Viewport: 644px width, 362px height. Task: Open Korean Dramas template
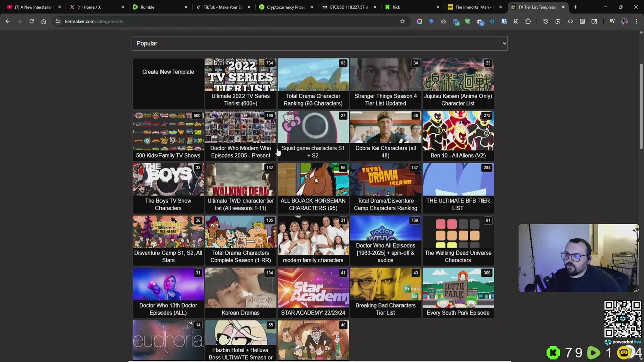click(x=240, y=293)
